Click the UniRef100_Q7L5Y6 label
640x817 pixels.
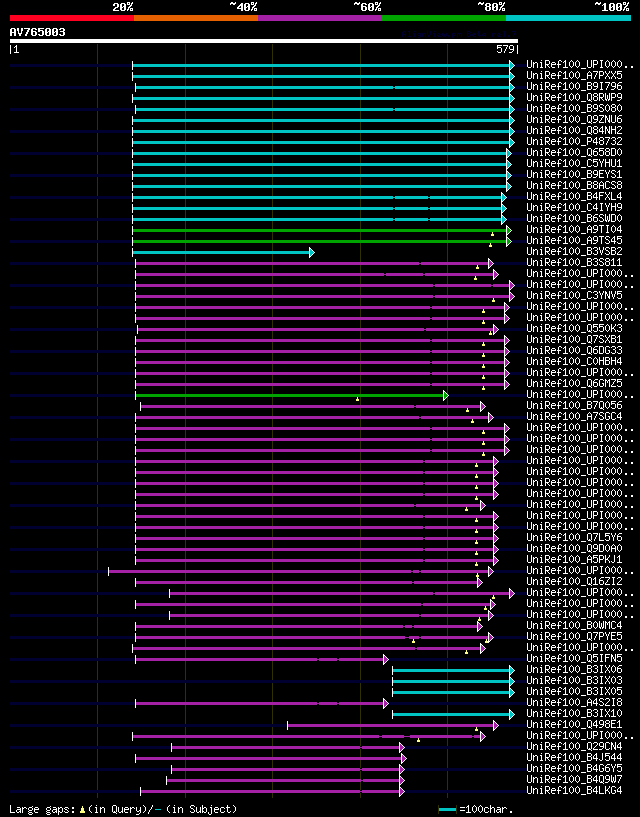(x=574, y=538)
